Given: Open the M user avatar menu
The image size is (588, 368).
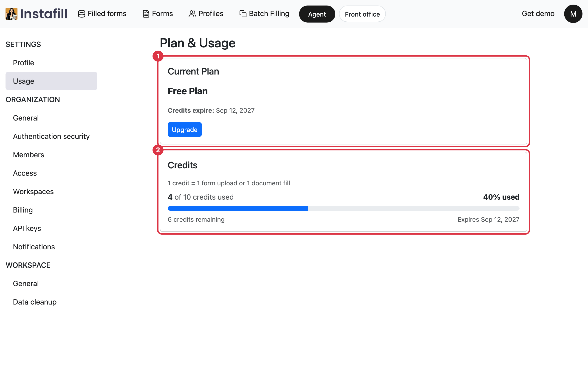Looking at the screenshot, I should click(x=573, y=14).
